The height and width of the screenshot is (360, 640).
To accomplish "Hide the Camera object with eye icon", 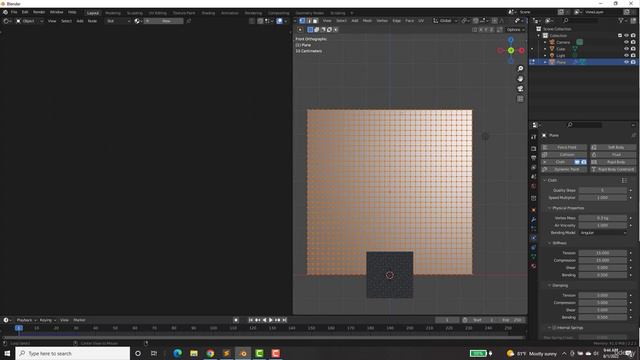I will coord(627,42).
